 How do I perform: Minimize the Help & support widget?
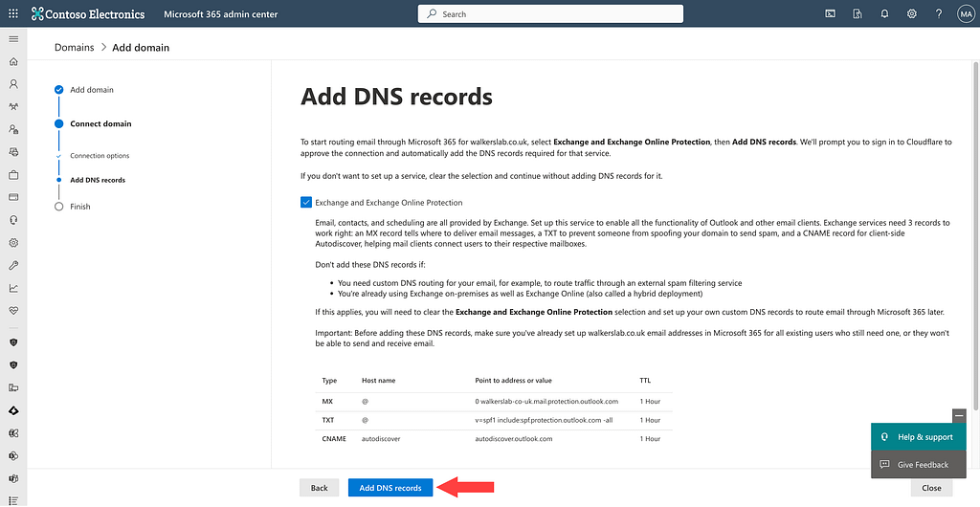click(x=959, y=415)
